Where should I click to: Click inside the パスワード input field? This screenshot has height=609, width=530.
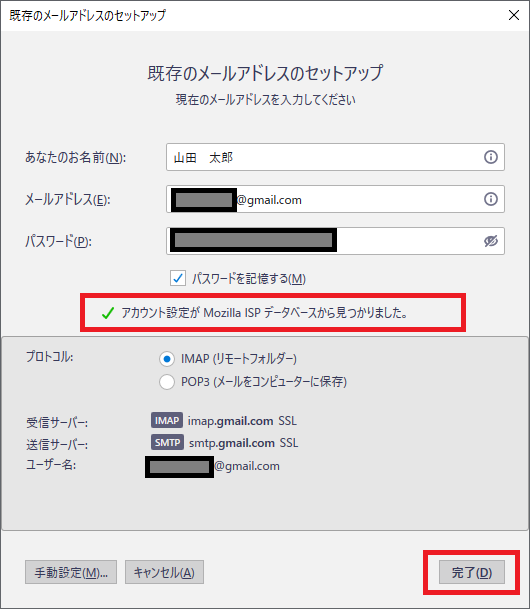335,241
